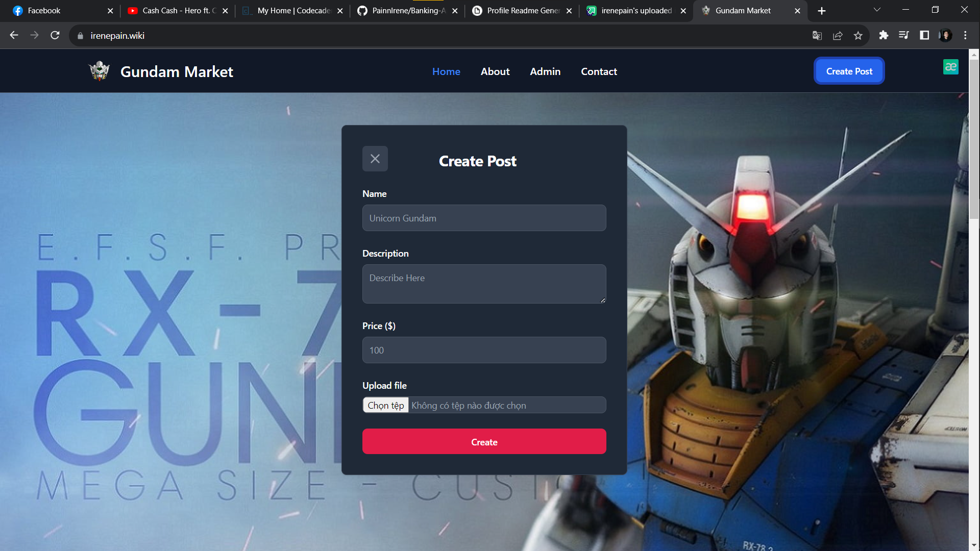Click the Gundam Market logo icon
The width and height of the screenshot is (980, 551).
pos(100,71)
